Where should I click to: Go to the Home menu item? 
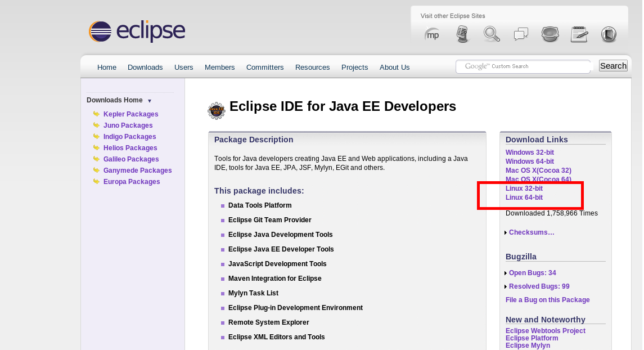coord(107,68)
